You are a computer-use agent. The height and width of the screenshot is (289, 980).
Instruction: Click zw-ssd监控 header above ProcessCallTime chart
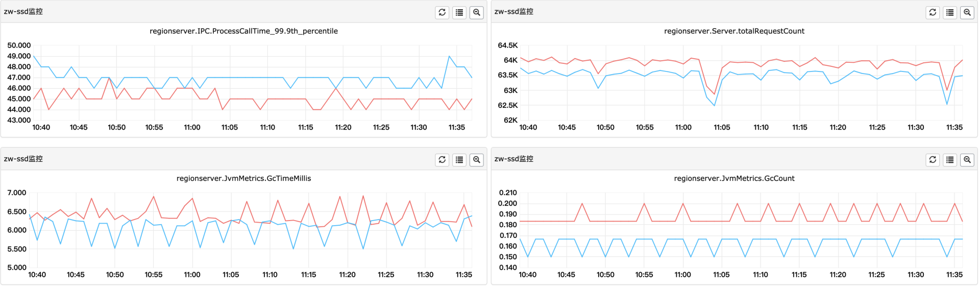pos(23,11)
